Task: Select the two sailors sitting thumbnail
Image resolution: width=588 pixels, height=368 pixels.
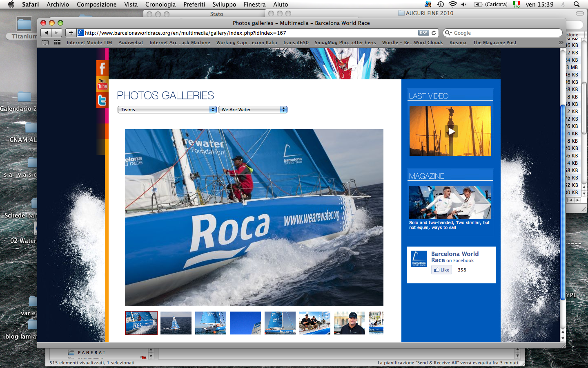Action: [315, 323]
